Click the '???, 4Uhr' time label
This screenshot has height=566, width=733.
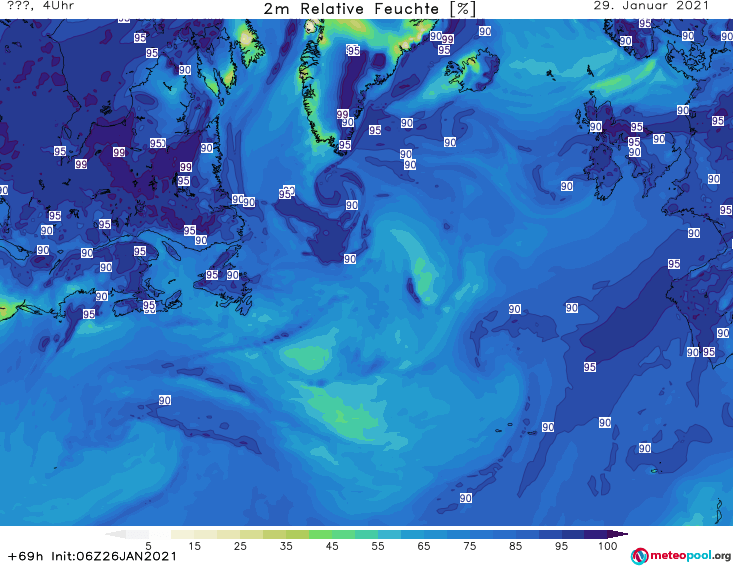click(x=41, y=6)
